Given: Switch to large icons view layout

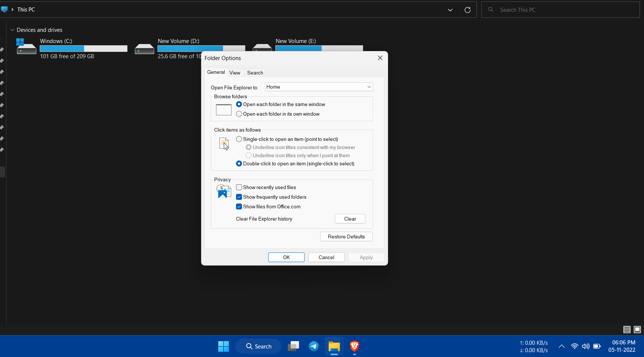Looking at the screenshot, I should (637, 330).
